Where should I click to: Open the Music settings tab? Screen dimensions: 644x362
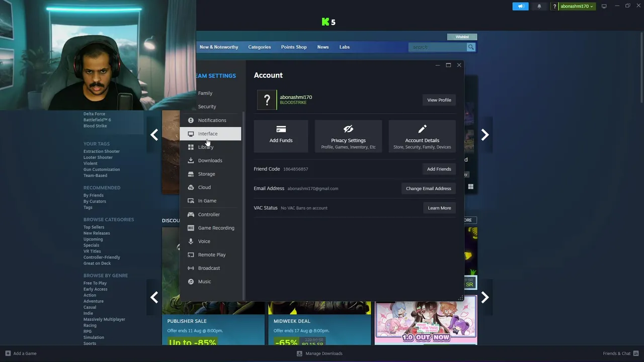pos(210,282)
